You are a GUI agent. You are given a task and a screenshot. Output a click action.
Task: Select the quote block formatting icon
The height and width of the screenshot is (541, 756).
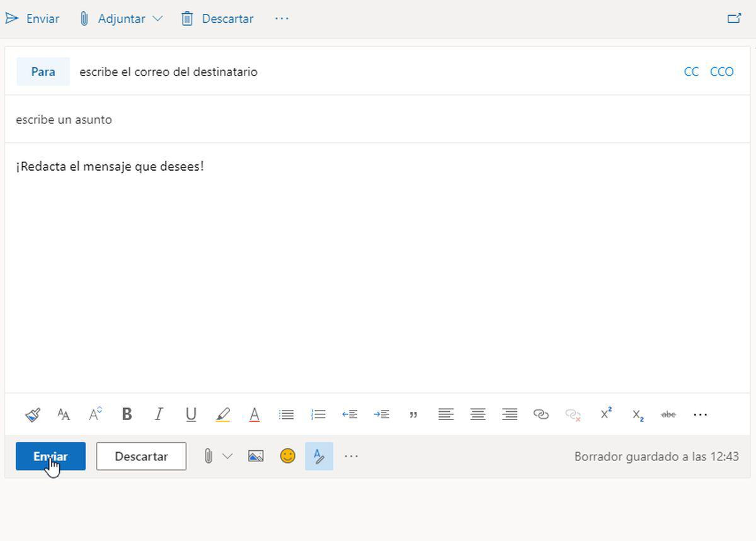(413, 414)
